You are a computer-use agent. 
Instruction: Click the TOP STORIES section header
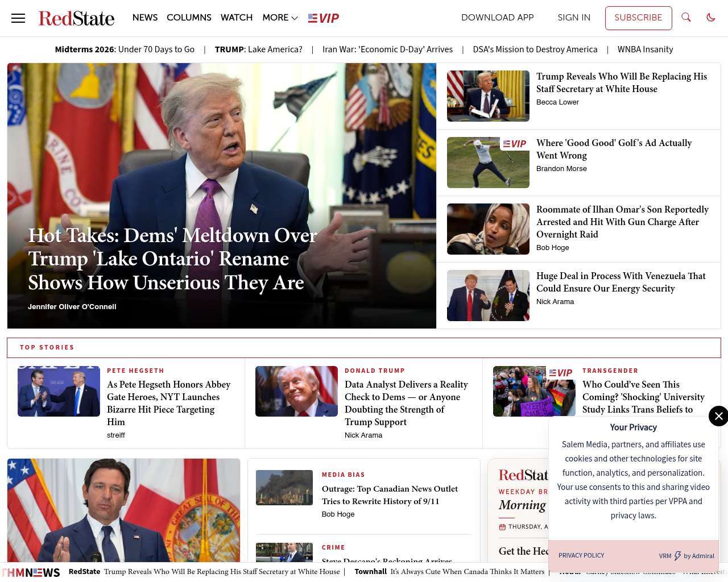click(47, 347)
